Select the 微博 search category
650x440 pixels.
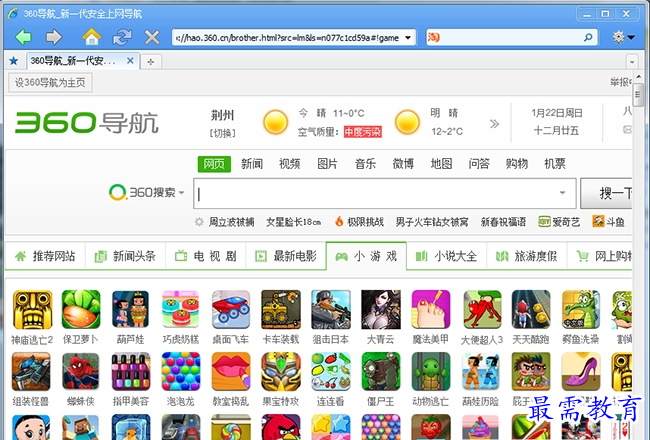tap(403, 164)
